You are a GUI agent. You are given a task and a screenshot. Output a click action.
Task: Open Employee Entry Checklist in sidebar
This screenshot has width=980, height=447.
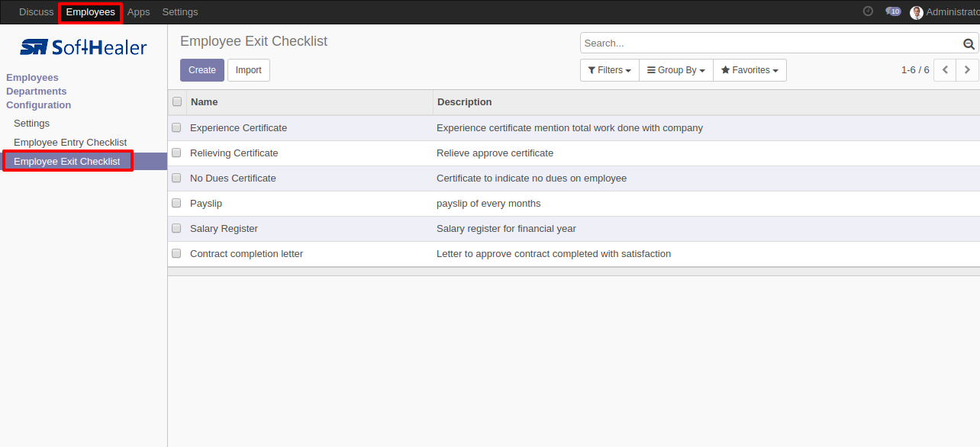pos(70,143)
